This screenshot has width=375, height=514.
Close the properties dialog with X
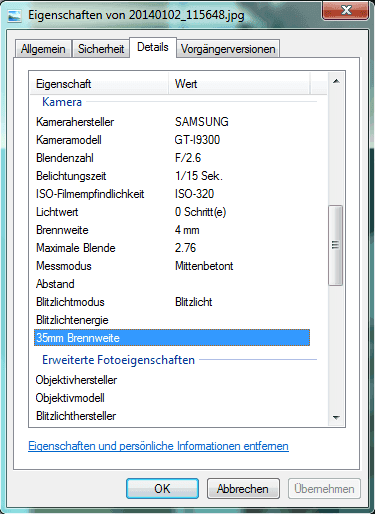(x=346, y=10)
